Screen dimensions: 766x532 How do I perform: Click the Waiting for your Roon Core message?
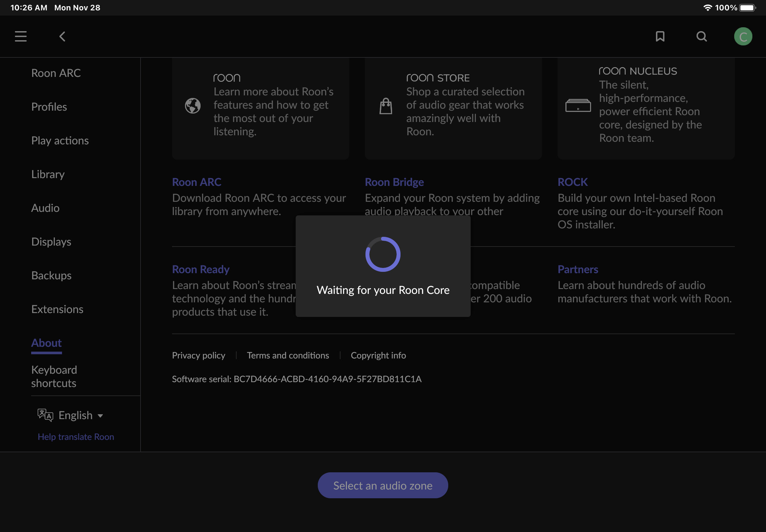click(x=383, y=290)
